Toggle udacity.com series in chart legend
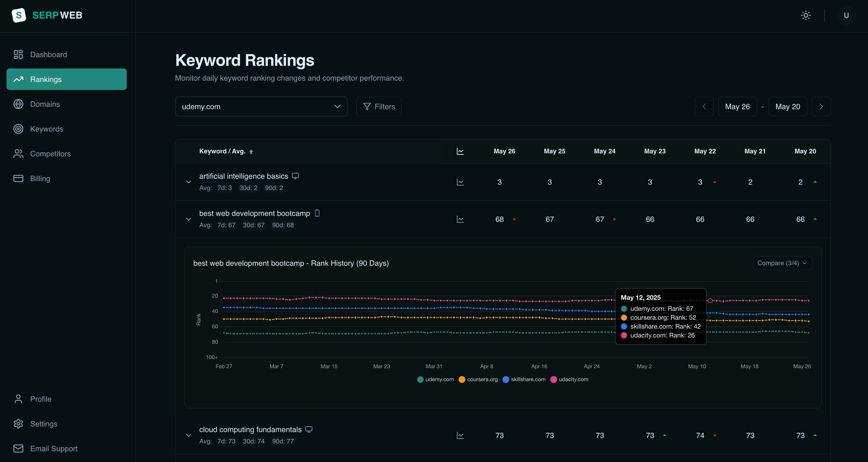Image resolution: width=868 pixels, height=462 pixels. pyautogui.click(x=569, y=380)
